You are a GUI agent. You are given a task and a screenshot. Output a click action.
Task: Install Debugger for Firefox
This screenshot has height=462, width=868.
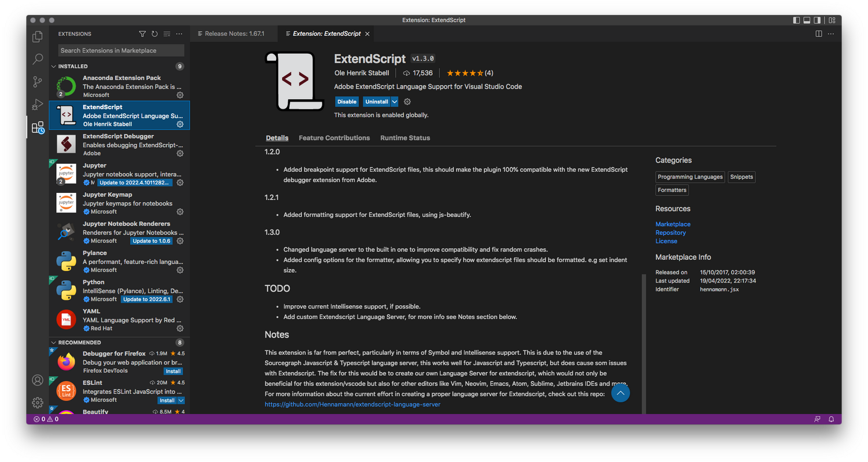click(x=173, y=371)
